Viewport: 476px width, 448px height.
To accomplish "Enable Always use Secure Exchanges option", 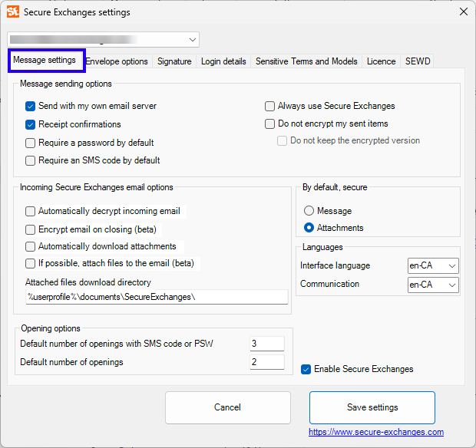I will point(270,106).
